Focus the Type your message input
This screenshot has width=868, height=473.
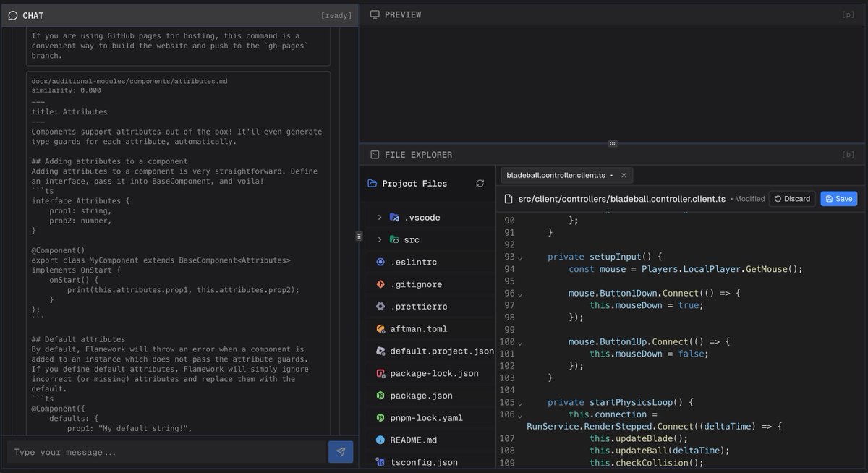click(x=166, y=452)
